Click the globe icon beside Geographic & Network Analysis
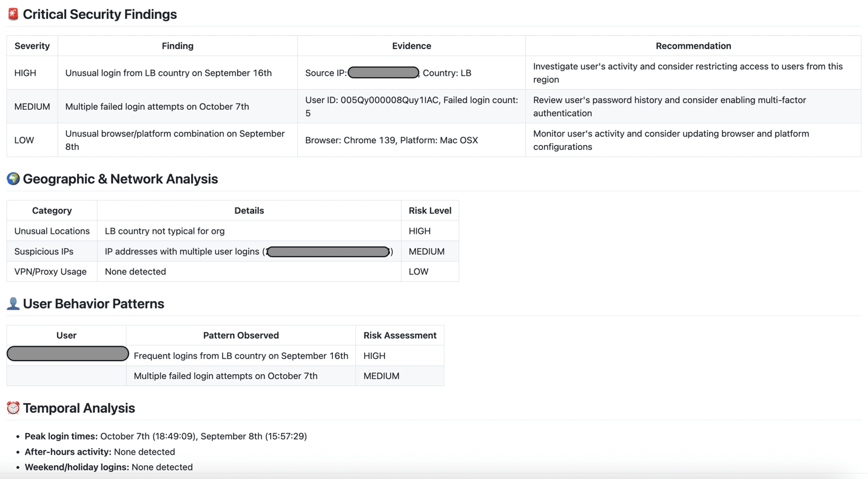868x479 pixels. pyautogui.click(x=13, y=178)
